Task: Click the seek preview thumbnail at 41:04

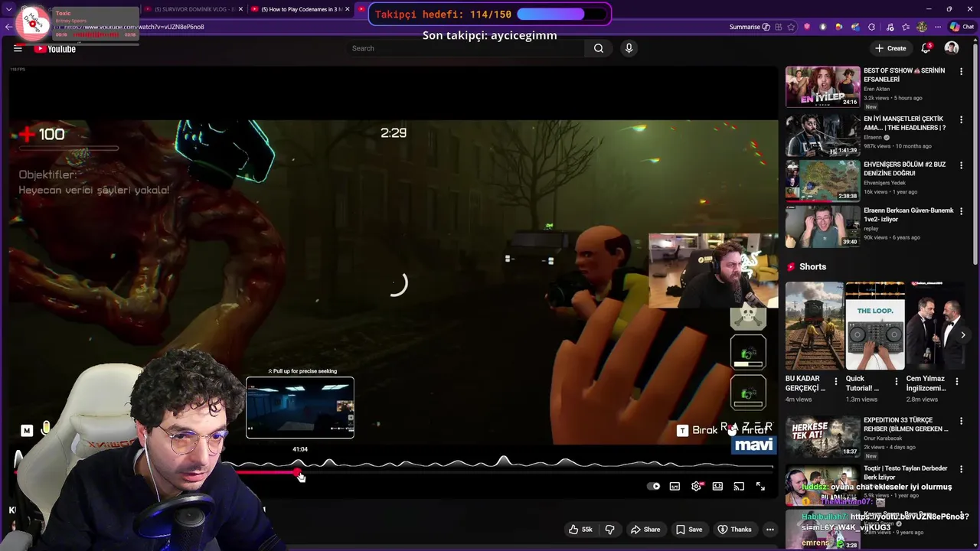Action: click(x=300, y=408)
